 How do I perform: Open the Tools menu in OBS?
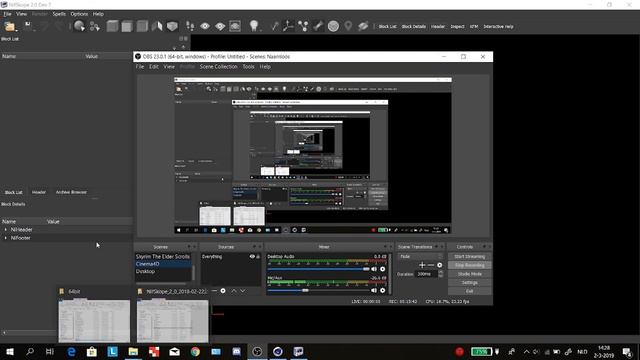pyautogui.click(x=248, y=67)
